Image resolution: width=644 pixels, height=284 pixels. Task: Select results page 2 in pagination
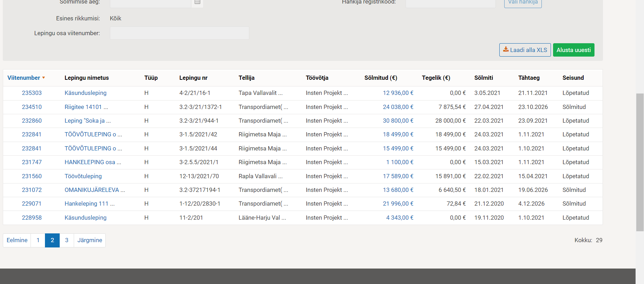click(x=52, y=240)
